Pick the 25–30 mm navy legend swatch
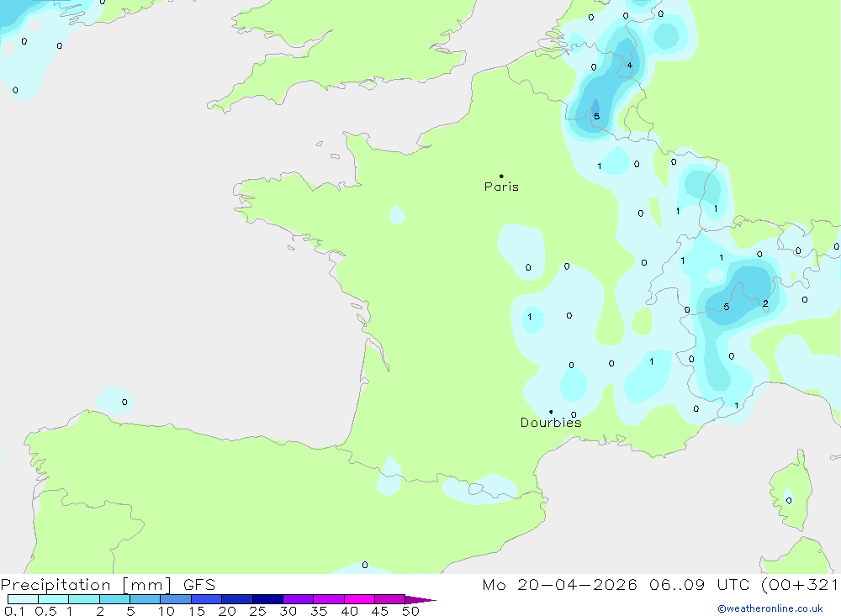The width and height of the screenshot is (841, 616). point(267,599)
